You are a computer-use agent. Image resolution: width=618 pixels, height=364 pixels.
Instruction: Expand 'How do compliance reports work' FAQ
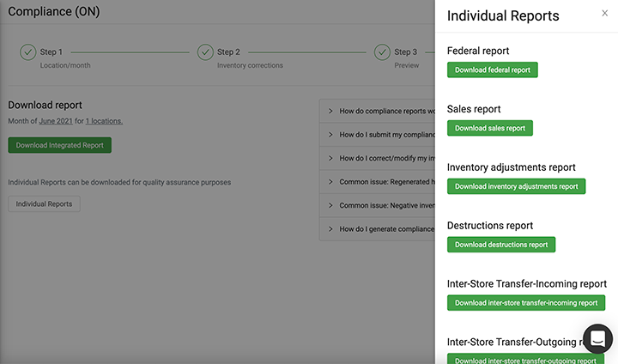377,112
